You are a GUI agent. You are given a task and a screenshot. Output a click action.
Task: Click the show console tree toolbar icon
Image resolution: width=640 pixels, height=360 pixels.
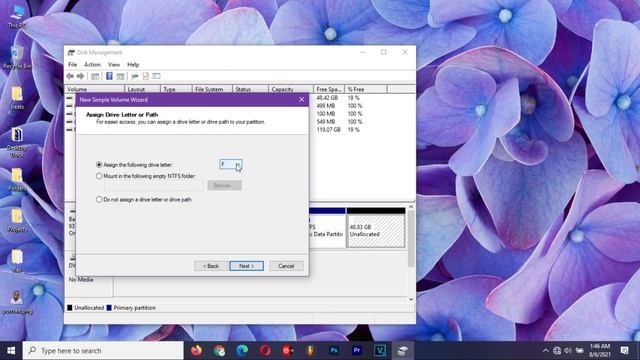[95, 76]
